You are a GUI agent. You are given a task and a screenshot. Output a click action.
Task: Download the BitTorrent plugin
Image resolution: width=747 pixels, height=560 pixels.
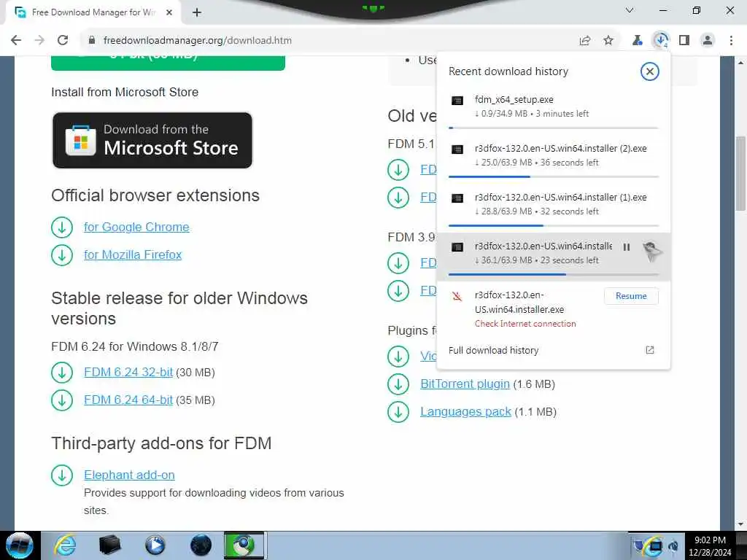click(465, 384)
